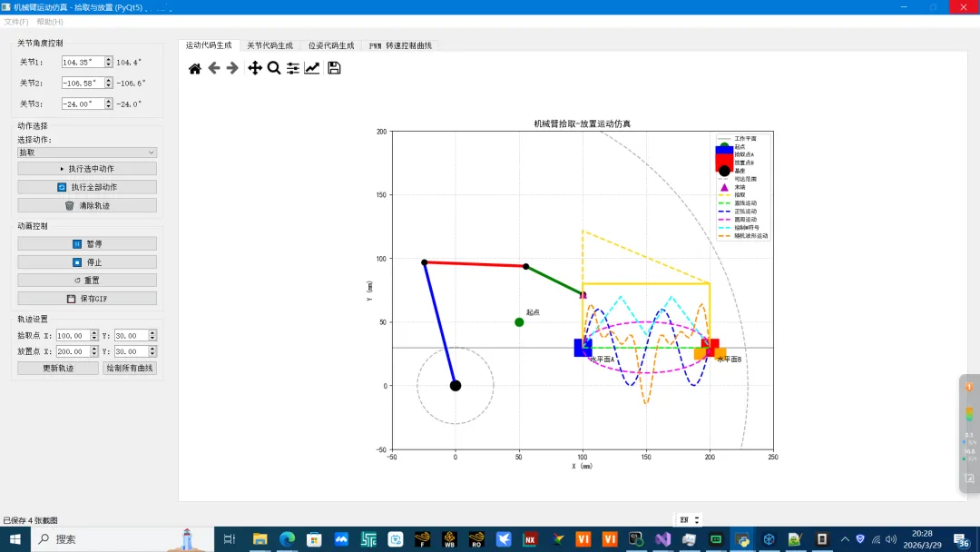The image size is (980, 552).
Task: Activate the Zoom to rectangle tool
Action: 274,68
